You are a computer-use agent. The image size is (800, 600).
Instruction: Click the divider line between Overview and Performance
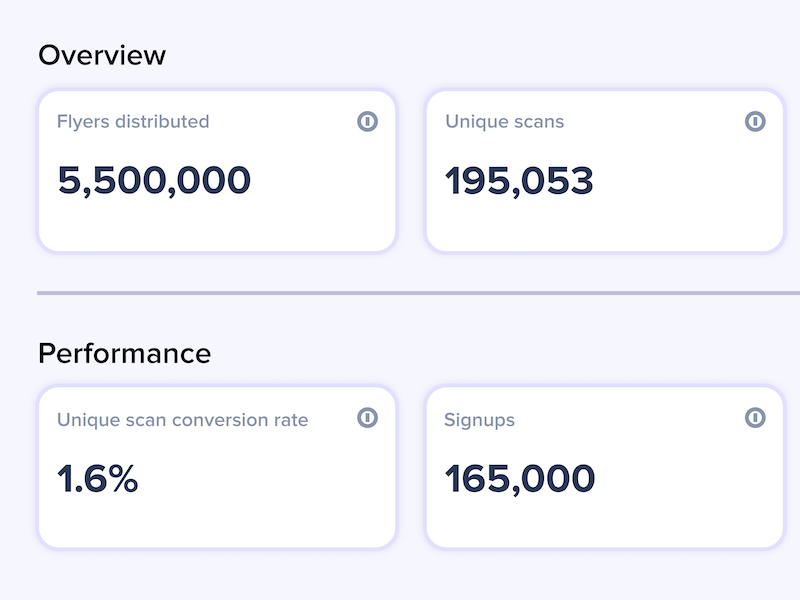pos(418,293)
